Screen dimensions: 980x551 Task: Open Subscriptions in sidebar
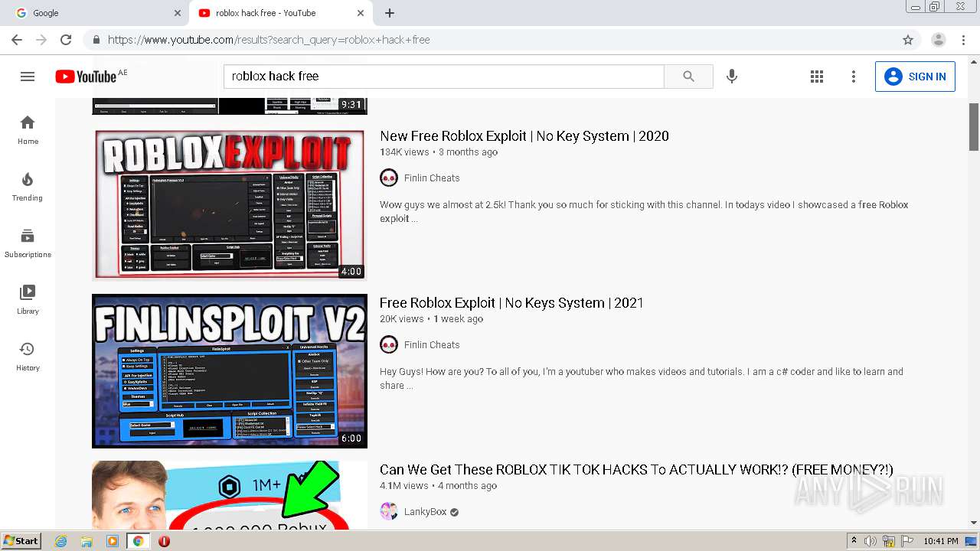point(28,243)
